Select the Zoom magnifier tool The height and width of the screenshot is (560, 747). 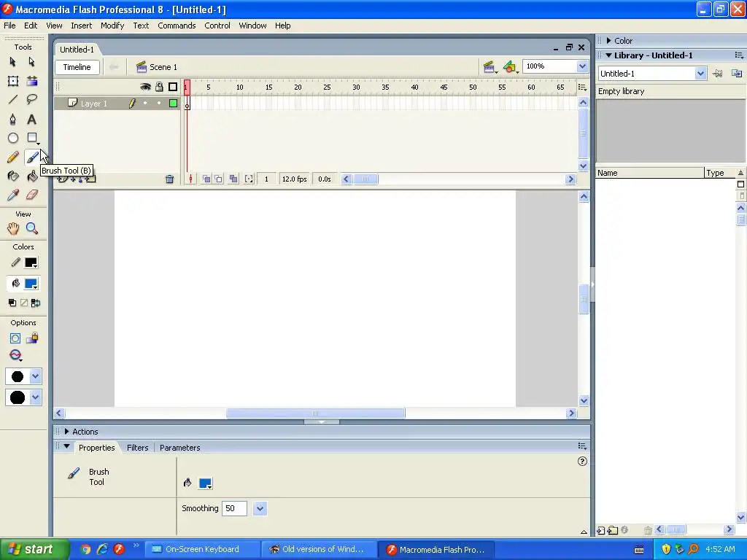click(32, 228)
